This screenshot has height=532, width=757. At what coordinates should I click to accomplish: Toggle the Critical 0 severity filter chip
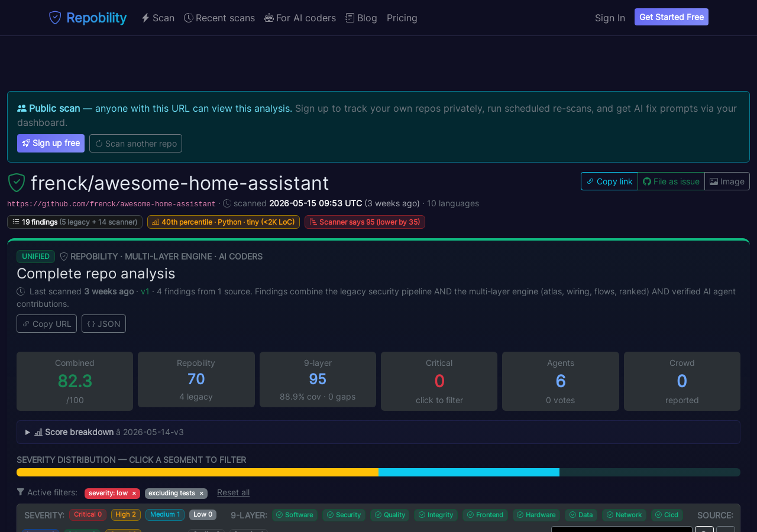88,515
